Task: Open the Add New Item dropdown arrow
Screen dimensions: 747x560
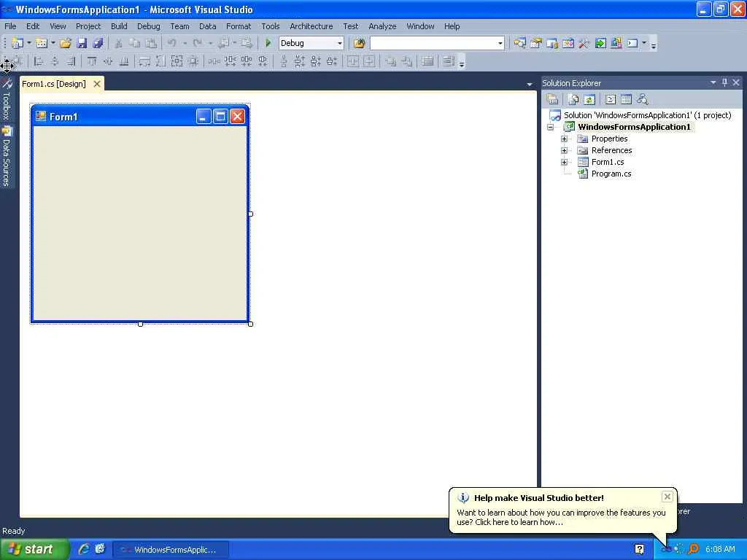Action: pos(53,43)
